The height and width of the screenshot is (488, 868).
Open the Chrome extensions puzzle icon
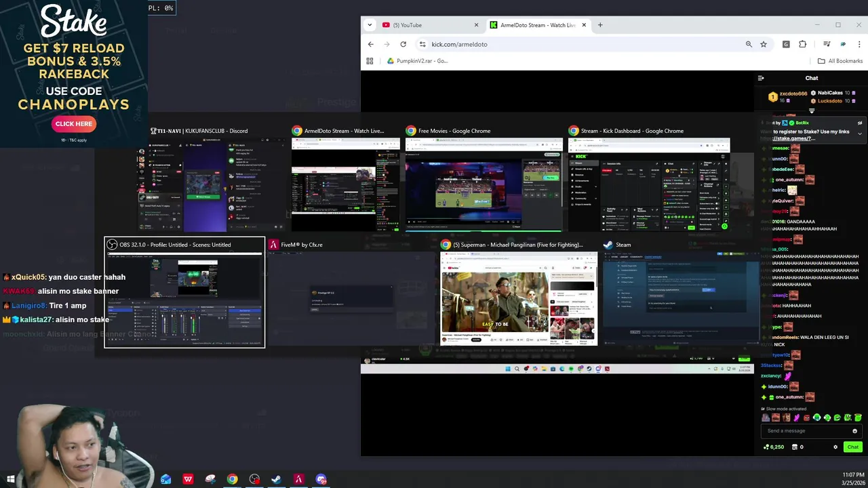(x=803, y=44)
